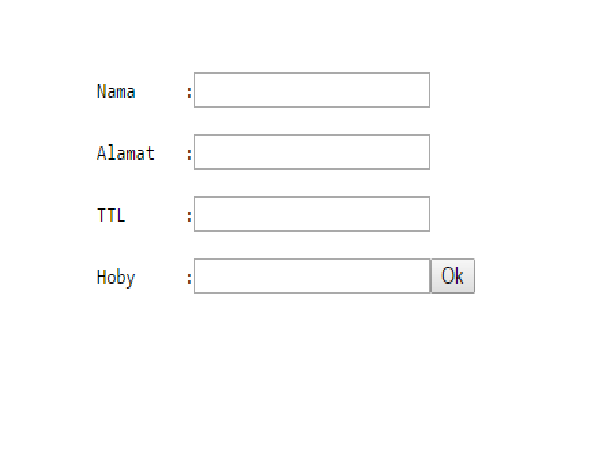This screenshot has height=460, width=614.
Task: Click the Alamat label text
Action: point(126,154)
